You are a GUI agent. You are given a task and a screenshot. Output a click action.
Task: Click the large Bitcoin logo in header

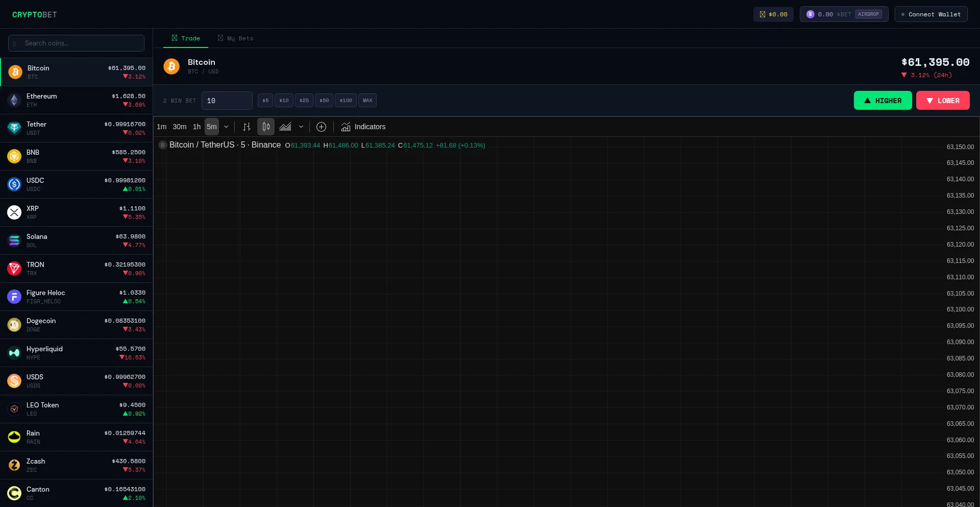tap(171, 66)
